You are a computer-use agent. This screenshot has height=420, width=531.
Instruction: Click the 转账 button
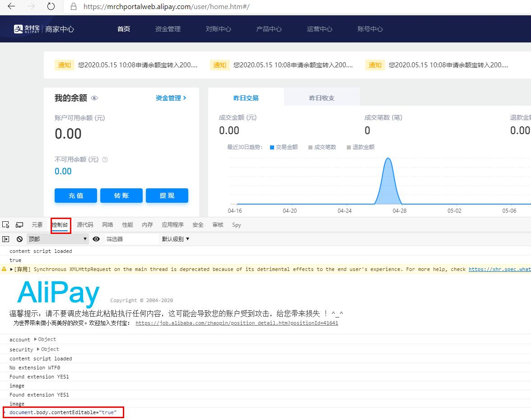pos(121,196)
